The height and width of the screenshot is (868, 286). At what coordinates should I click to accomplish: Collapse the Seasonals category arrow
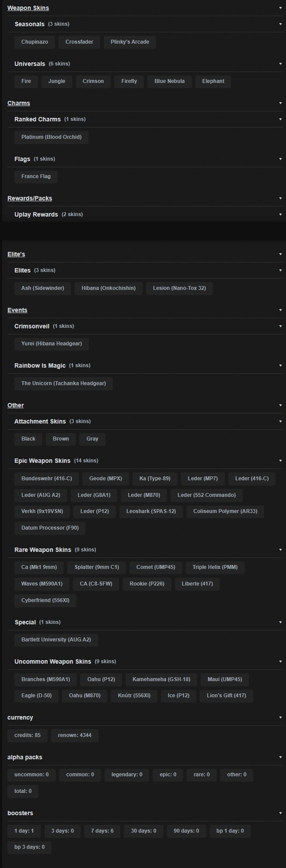point(280,24)
